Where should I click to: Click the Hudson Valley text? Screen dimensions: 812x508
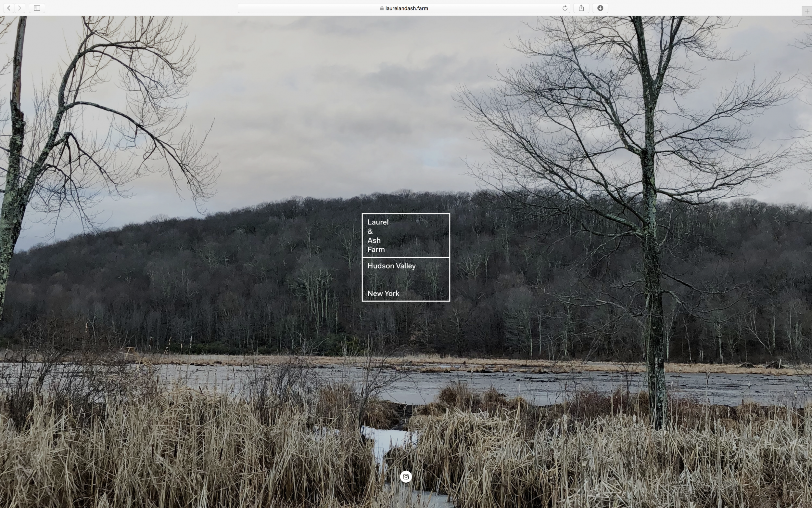(x=391, y=266)
